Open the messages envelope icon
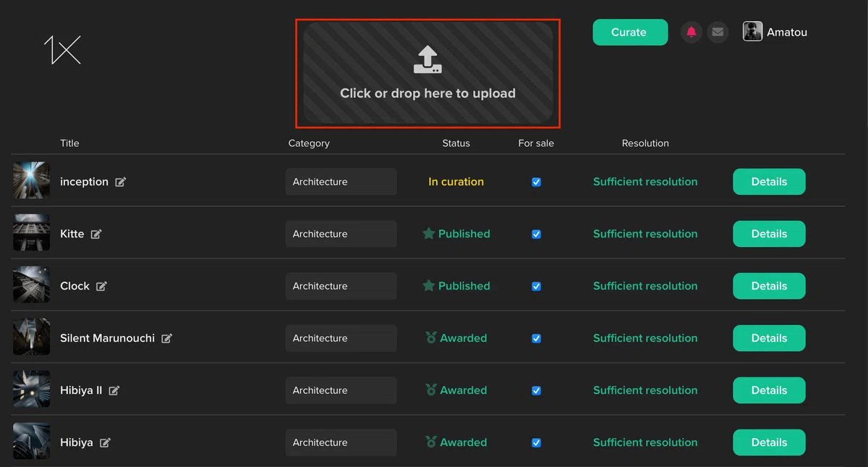 tap(718, 32)
